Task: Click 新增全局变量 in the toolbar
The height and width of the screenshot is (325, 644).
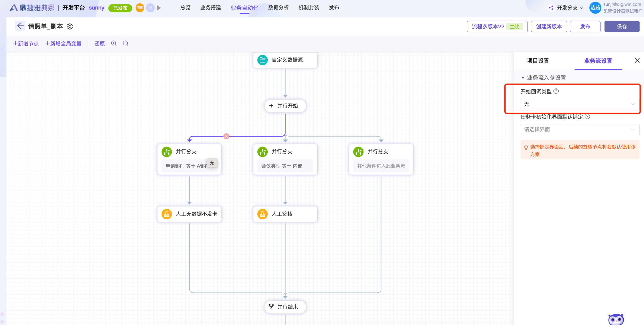Action: pyautogui.click(x=63, y=43)
